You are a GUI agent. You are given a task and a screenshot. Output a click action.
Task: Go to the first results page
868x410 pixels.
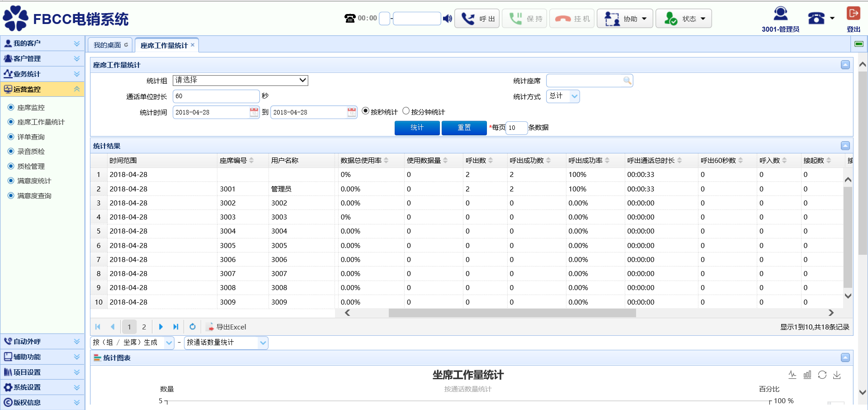[98, 327]
